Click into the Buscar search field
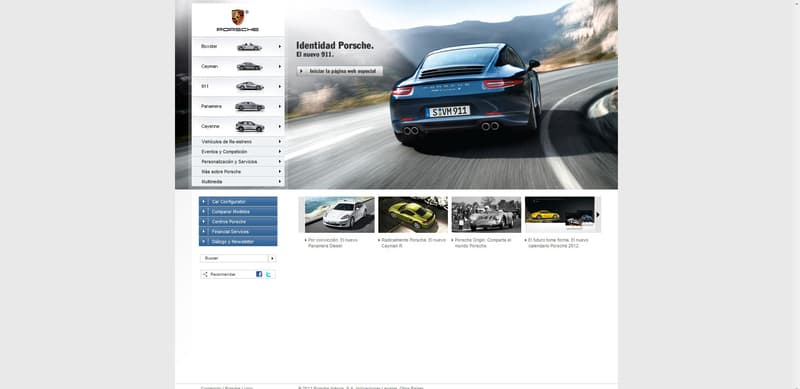This screenshot has width=800, height=389. [234, 258]
